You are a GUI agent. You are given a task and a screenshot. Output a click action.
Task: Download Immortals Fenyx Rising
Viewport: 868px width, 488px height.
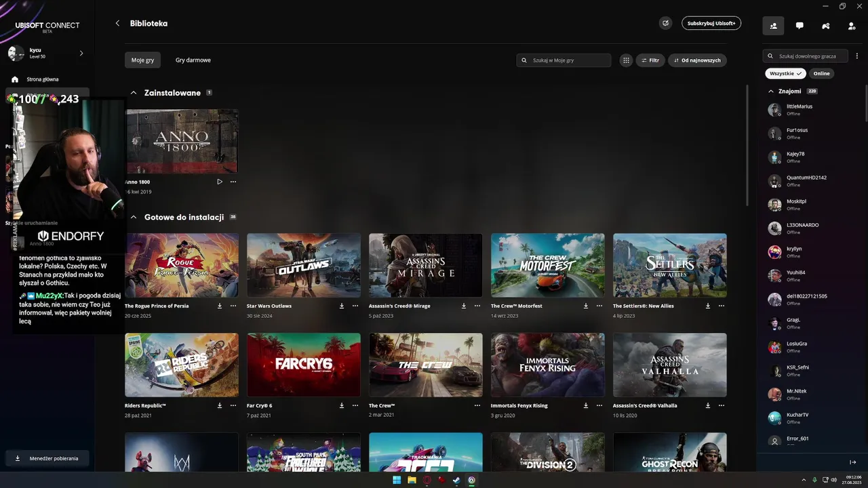[x=586, y=405]
